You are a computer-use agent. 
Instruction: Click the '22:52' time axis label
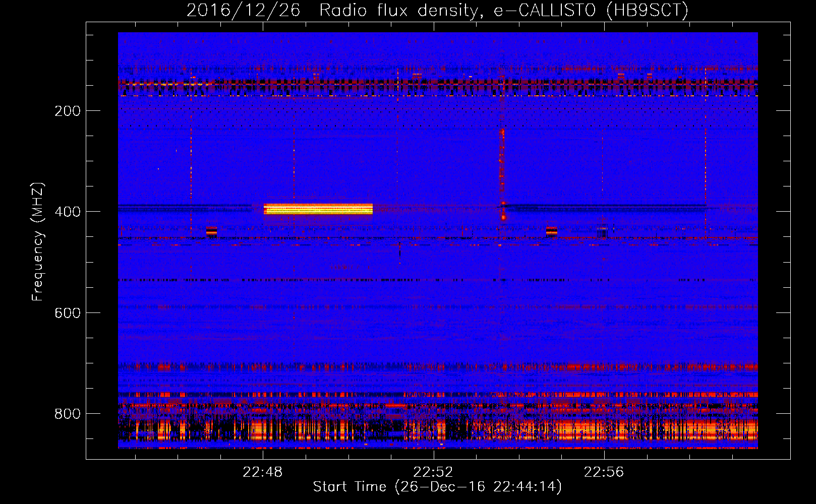click(x=433, y=472)
